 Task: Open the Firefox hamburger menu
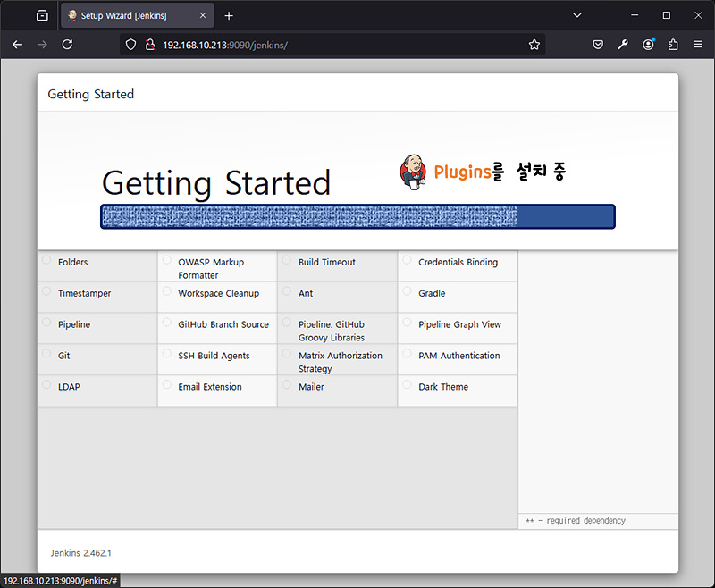pos(698,45)
